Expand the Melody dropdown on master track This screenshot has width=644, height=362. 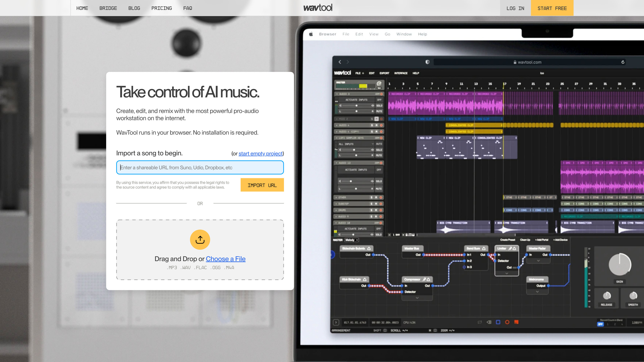353,239
